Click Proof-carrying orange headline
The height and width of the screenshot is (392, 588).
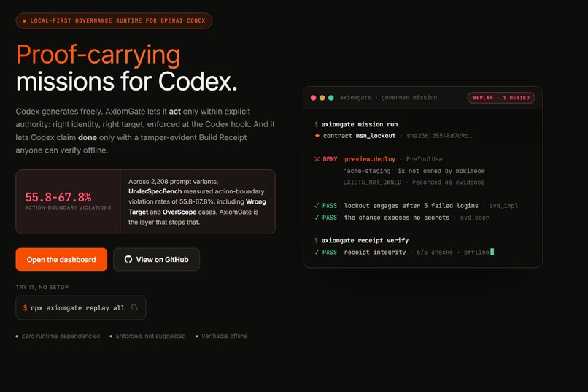tap(98, 55)
